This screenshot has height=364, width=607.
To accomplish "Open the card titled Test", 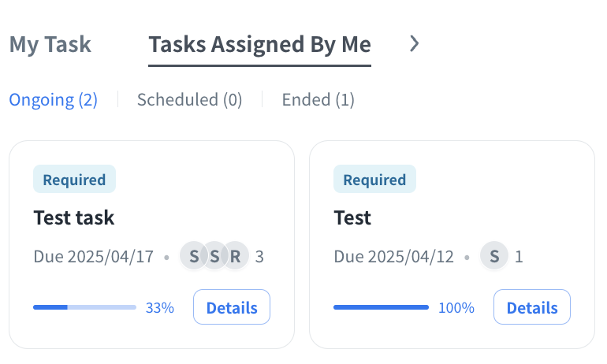I will coord(352,217).
